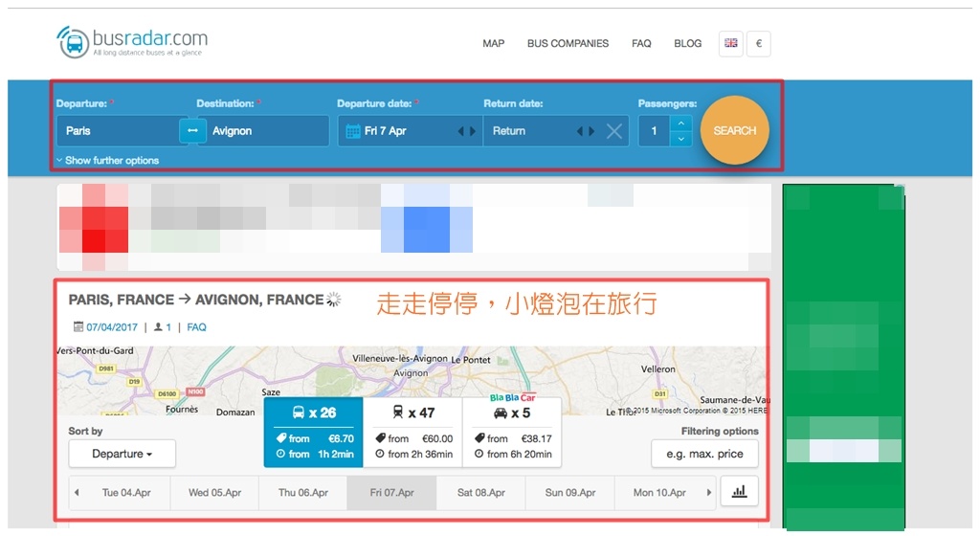
Task: Go to next departure day arrow
Action: coord(473,131)
